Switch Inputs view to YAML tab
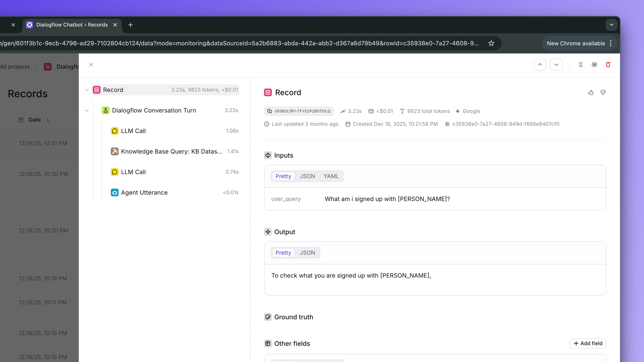The image size is (644, 362). [331, 176]
